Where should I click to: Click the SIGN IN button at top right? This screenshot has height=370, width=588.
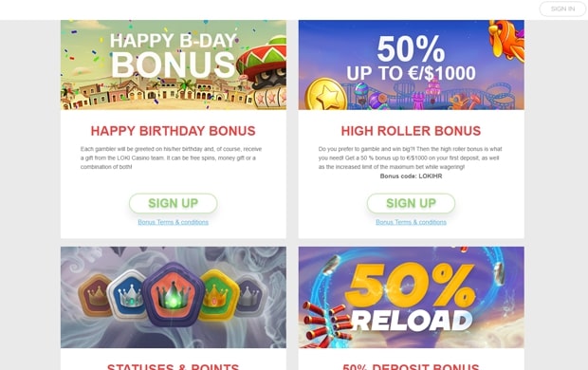coord(562,9)
